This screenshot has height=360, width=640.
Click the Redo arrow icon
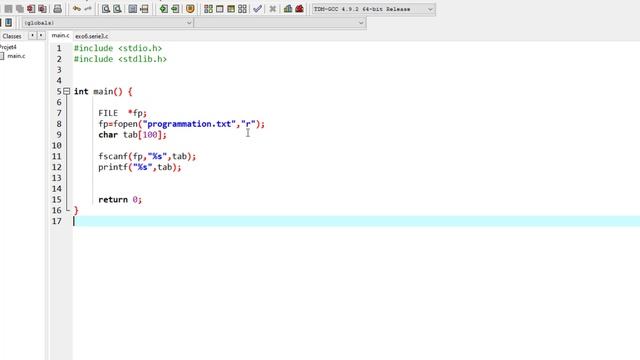(88, 9)
